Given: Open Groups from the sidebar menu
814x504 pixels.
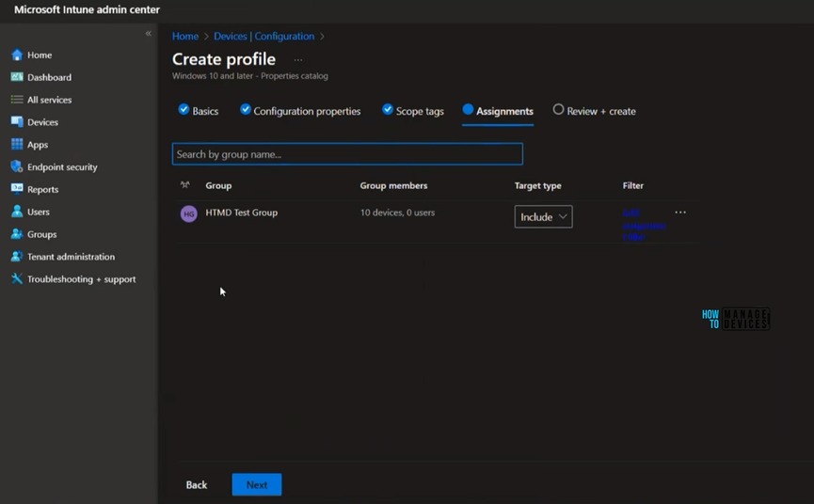Looking at the screenshot, I should pos(42,234).
